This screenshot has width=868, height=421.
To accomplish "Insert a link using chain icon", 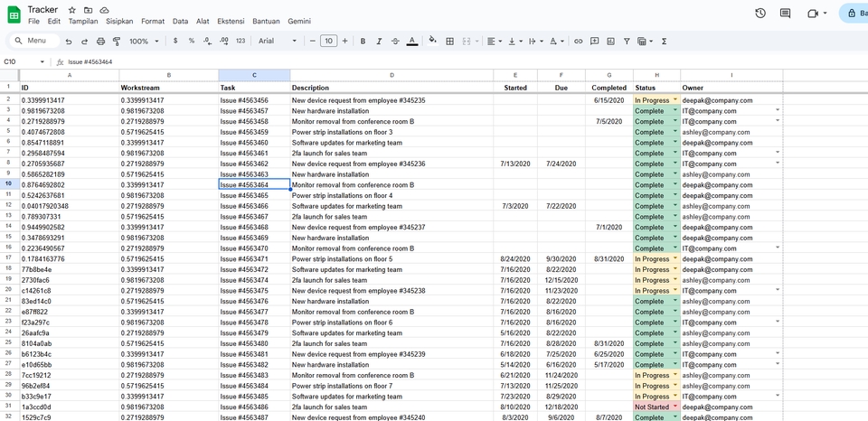I will coord(579,41).
